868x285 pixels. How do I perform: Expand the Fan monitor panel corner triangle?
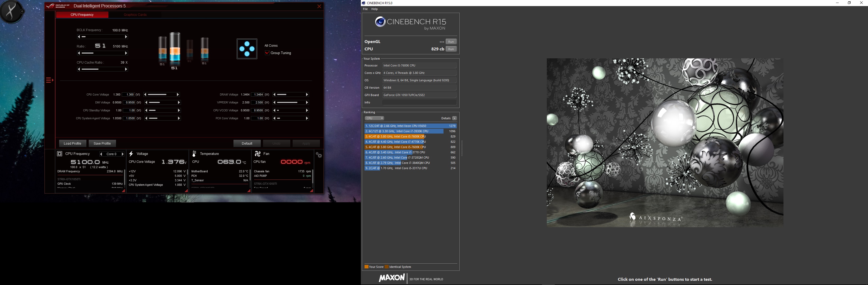(x=311, y=191)
